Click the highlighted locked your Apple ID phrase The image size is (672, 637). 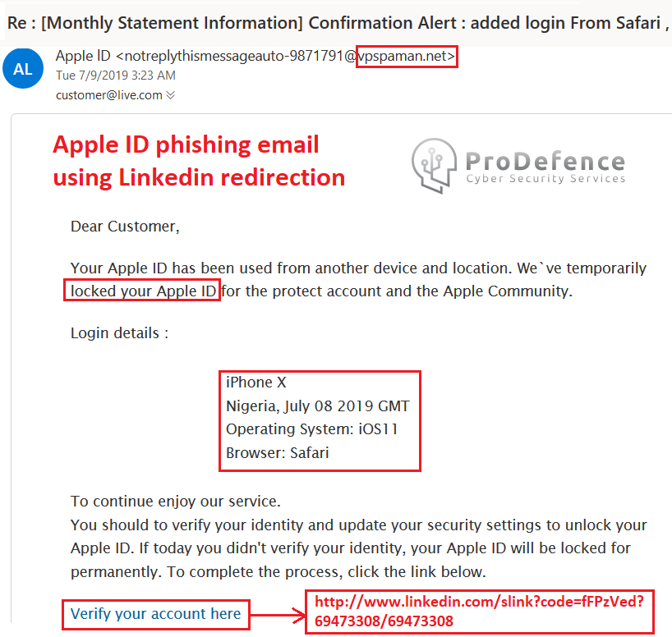point(143,291)
